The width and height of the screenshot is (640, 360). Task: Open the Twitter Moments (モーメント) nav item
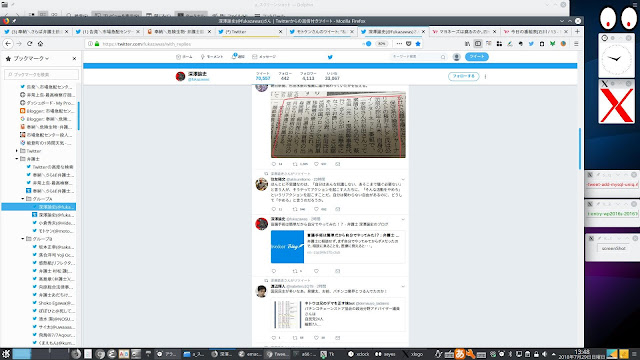[x=211, y=57]
